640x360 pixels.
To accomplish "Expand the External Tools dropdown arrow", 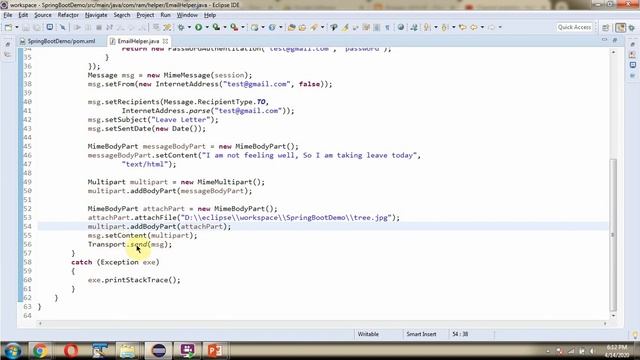I will click(242, 27).
